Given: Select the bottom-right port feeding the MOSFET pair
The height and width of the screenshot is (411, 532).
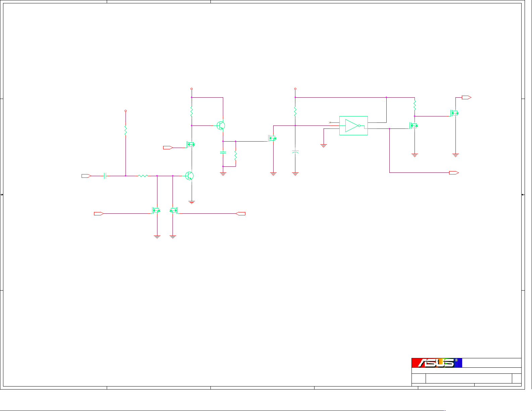Looking at the screenshot, I should [241, 214].
